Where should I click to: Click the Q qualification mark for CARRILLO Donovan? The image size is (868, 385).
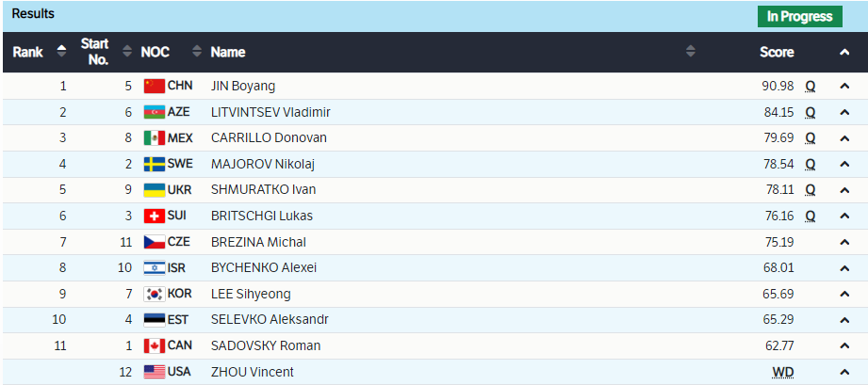(810, 138)
